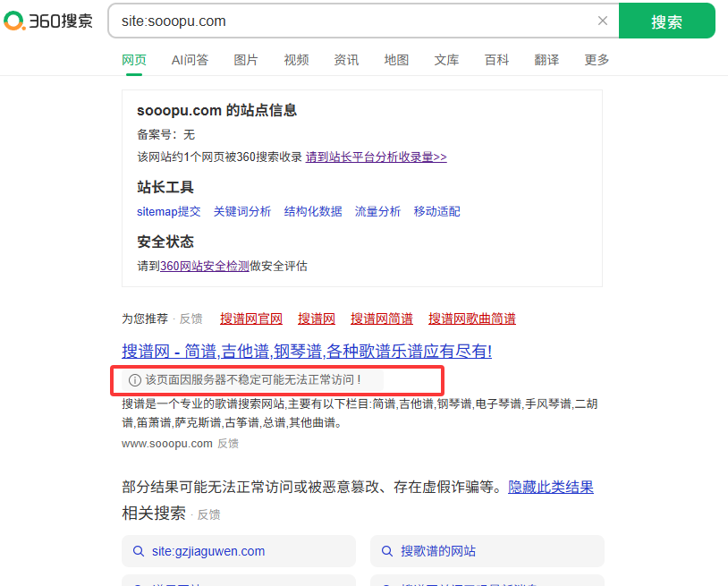Expand the 更多 menu
The width and height of the screenshot is (728, 586).
(597, 60)
